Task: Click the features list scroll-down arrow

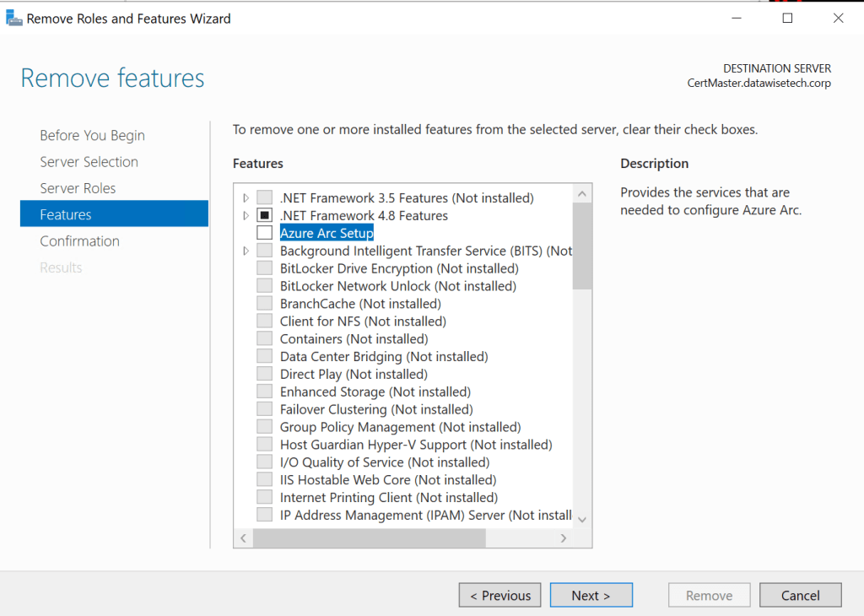Action: coord(582,519)
